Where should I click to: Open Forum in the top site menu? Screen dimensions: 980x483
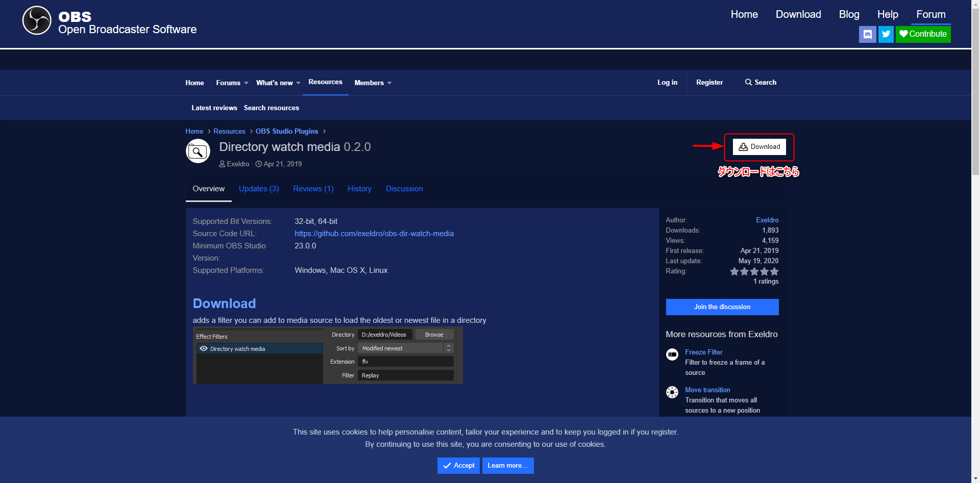(x=931, y=14)
